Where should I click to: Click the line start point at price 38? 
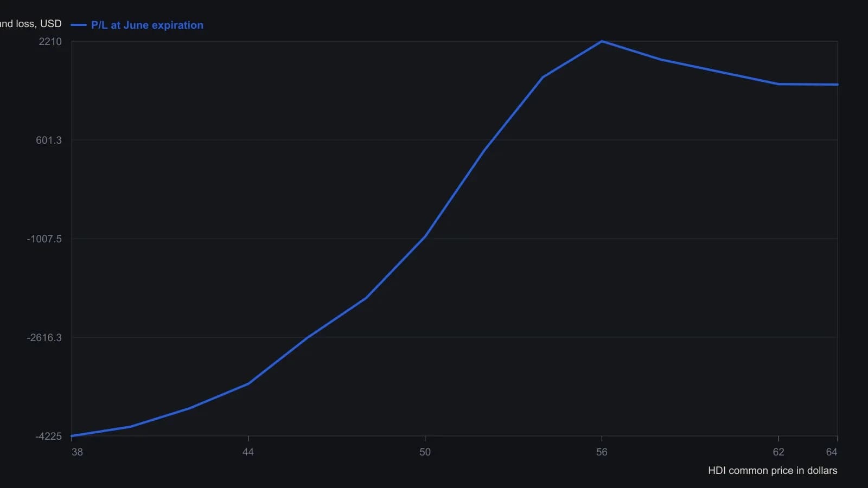coord(72,436)
